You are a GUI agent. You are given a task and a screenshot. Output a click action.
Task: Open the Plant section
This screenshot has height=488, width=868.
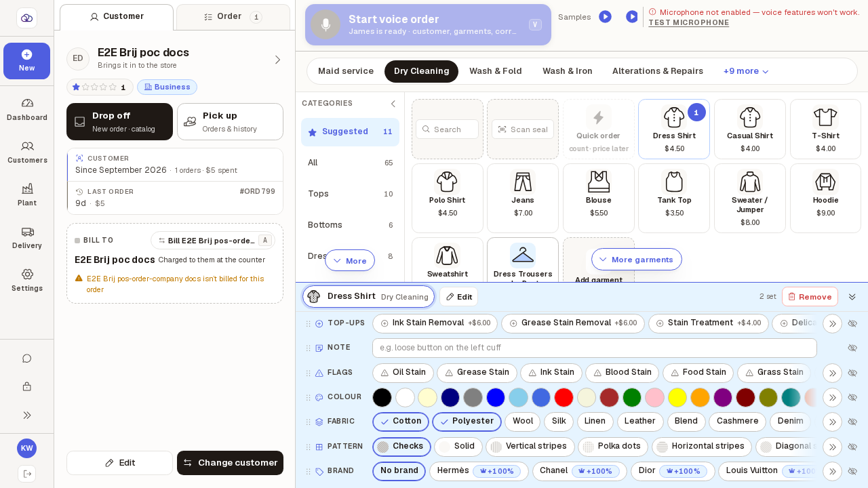pos(27,194)
